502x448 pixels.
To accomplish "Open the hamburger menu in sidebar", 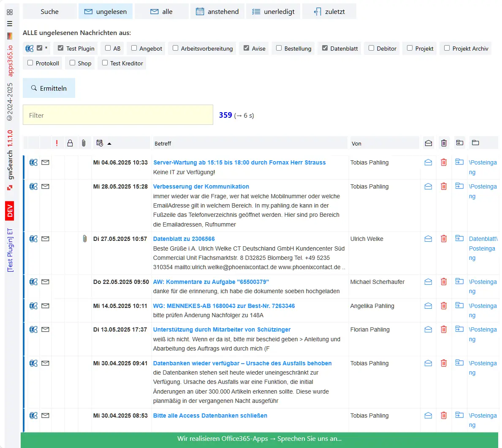I will coord(10,24).
